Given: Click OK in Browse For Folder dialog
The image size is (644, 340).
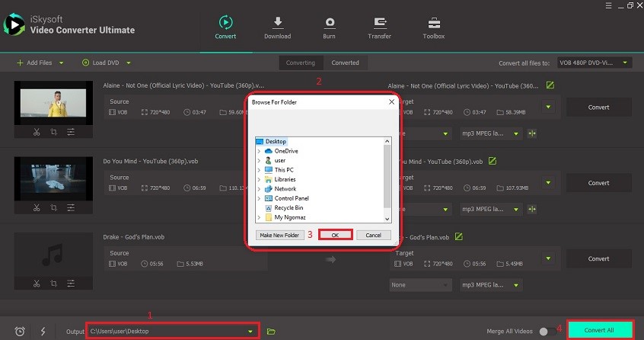Looking at the screenshot, I should [335, 235].
